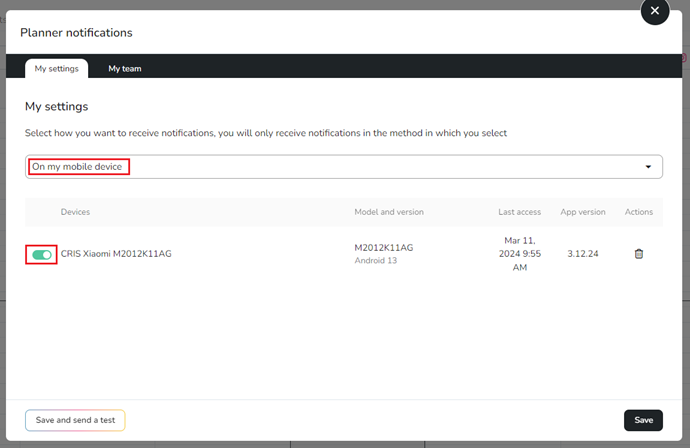Delete the CRIS Xiaomi device via trash icon

pos(638,254)
